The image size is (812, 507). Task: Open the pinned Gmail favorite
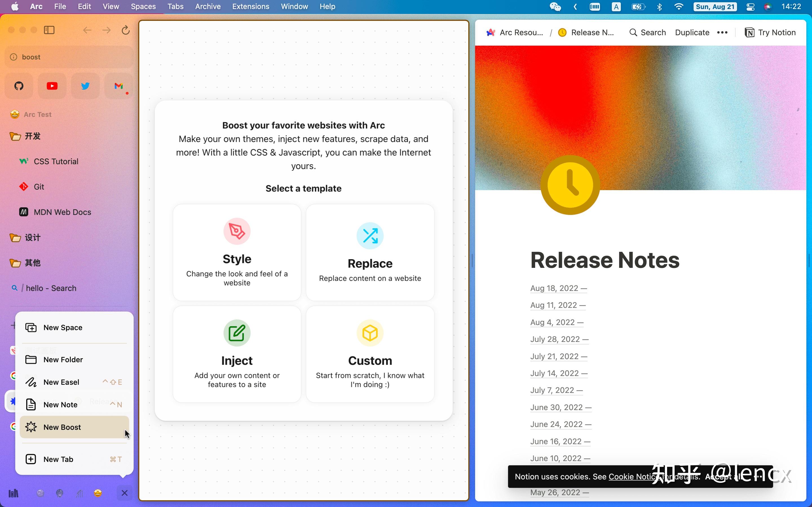(x=118, y=86)
